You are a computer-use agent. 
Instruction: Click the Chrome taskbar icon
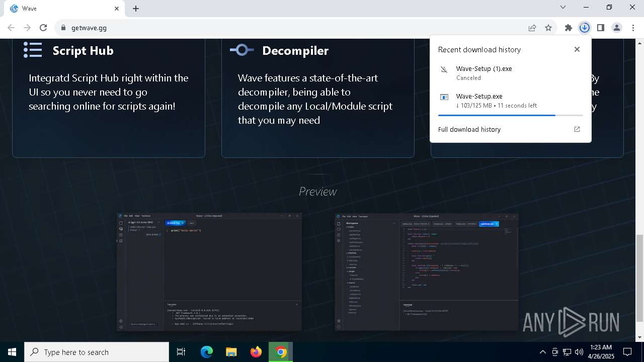(x=281, y=352)
